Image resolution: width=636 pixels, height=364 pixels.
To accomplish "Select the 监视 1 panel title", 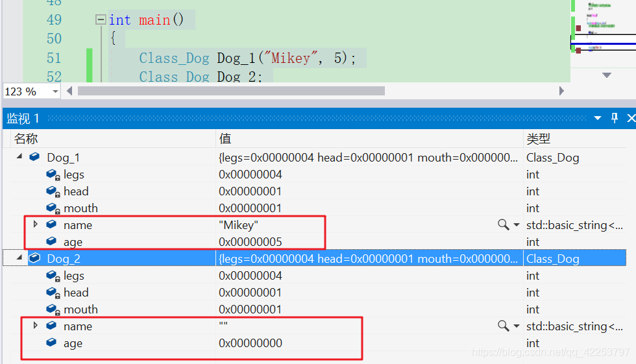I will (23, 118).
